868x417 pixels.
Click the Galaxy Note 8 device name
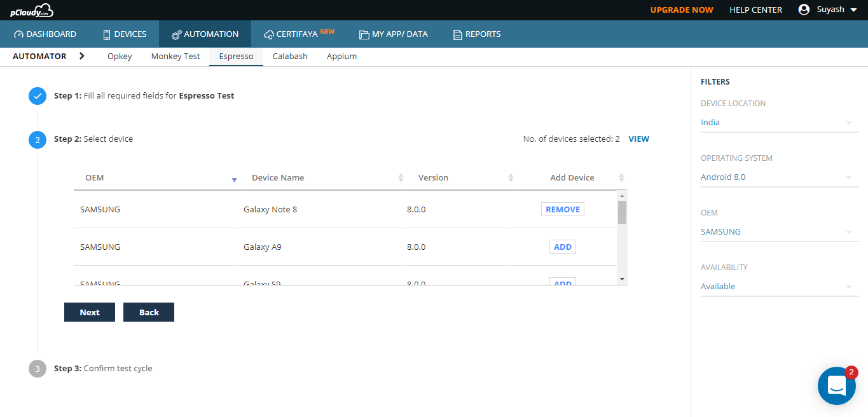[x=270, y=210]
